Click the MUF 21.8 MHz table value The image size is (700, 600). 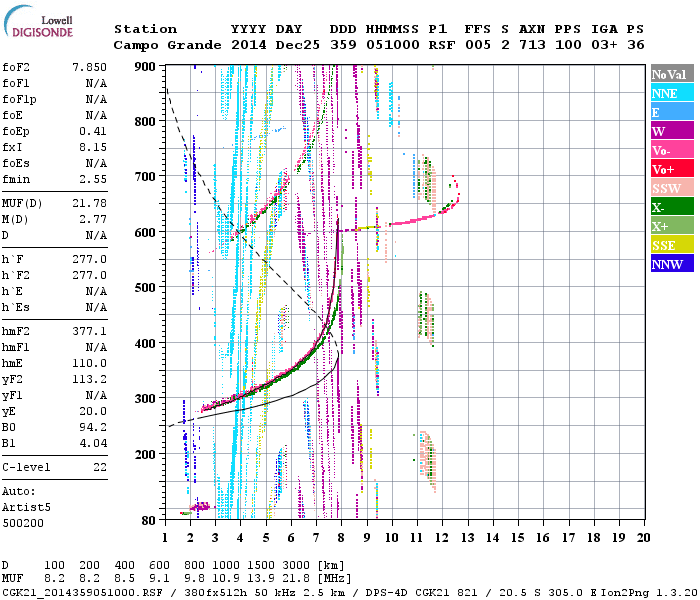click(x=296, y=579)
